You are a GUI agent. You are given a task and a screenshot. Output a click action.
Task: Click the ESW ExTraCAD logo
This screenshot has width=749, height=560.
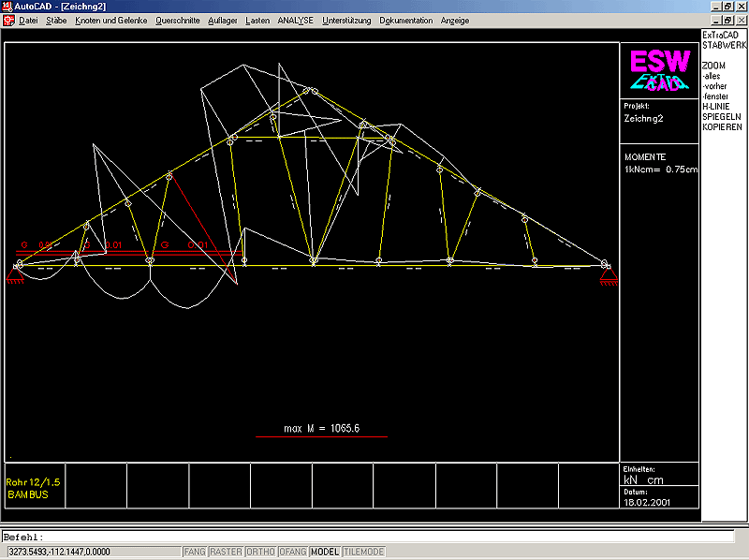click(660, 71)
